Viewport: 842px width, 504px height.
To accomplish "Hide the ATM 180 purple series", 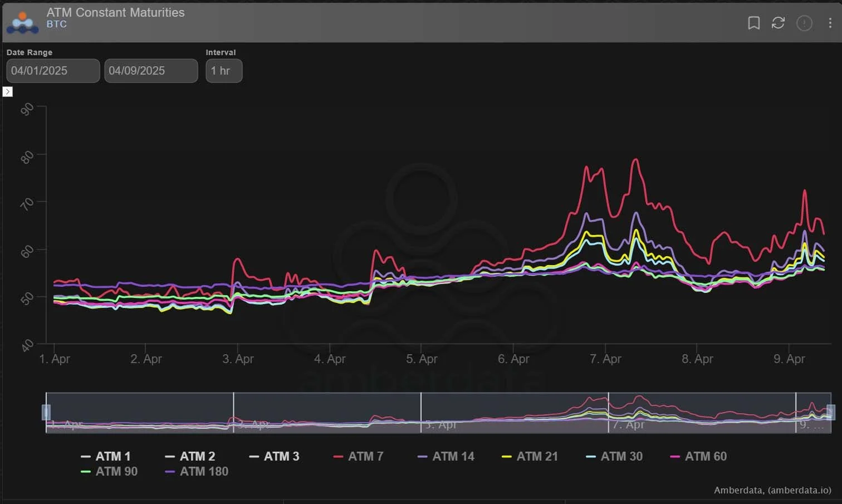I will pos(197,472).
